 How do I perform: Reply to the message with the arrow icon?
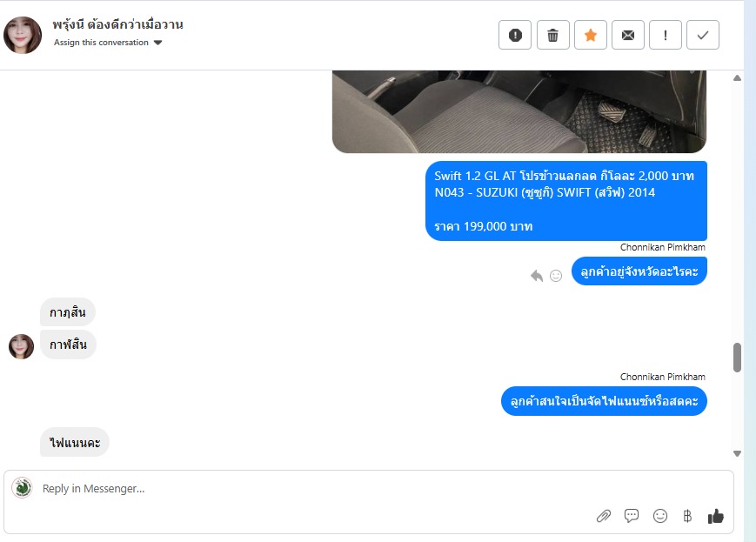point(537,275)
